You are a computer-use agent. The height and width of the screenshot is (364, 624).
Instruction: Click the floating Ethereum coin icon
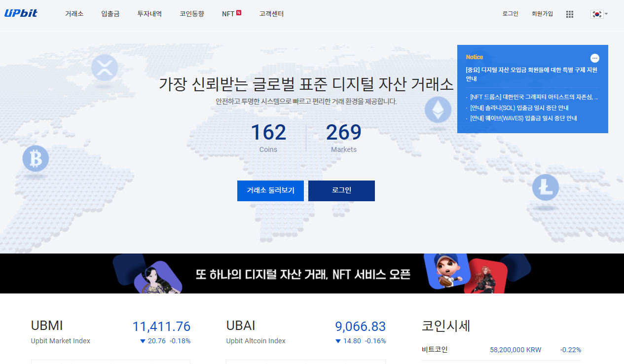tap(438, 109)
